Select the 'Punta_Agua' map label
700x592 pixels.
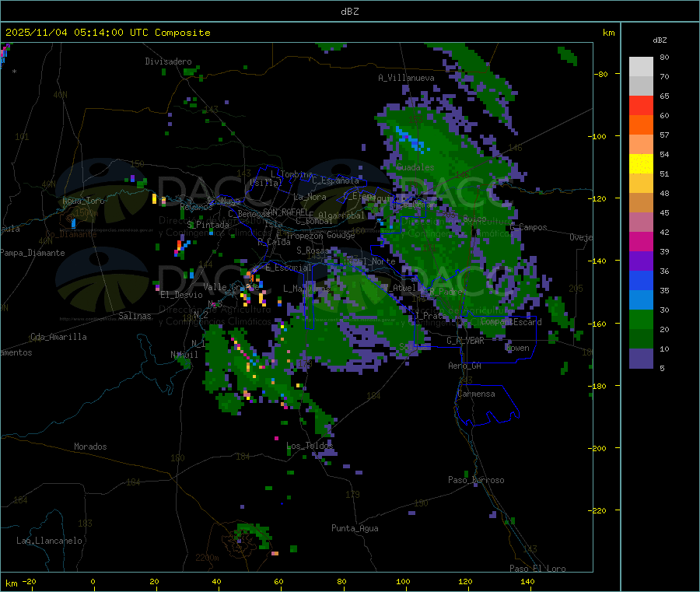[355, 528]
